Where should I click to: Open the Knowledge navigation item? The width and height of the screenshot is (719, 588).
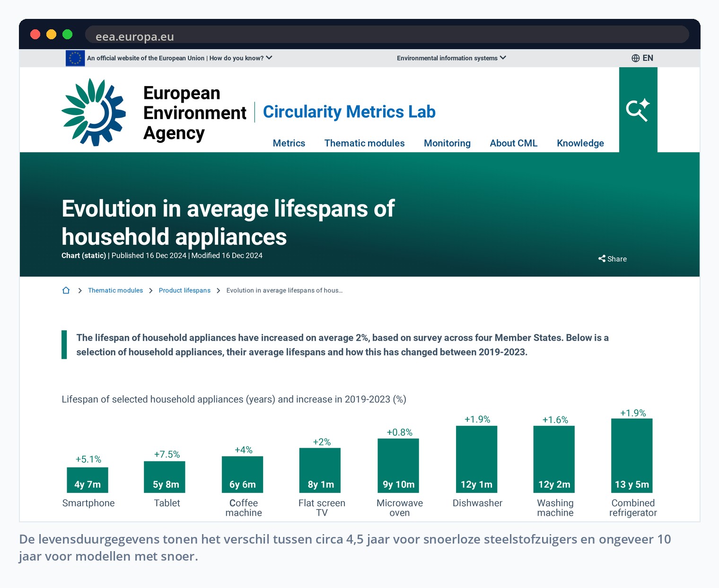[x=580, y=143]
